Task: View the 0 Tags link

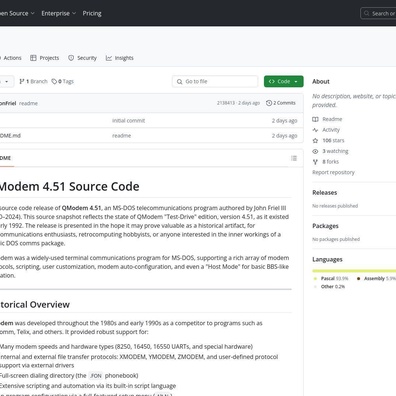Action: tap(63, 81)
